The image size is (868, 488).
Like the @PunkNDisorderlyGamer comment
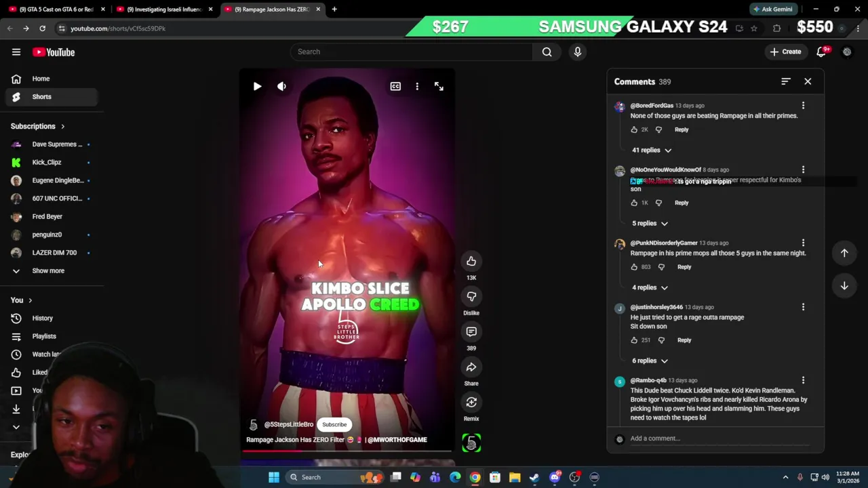[x=634, y=267]
